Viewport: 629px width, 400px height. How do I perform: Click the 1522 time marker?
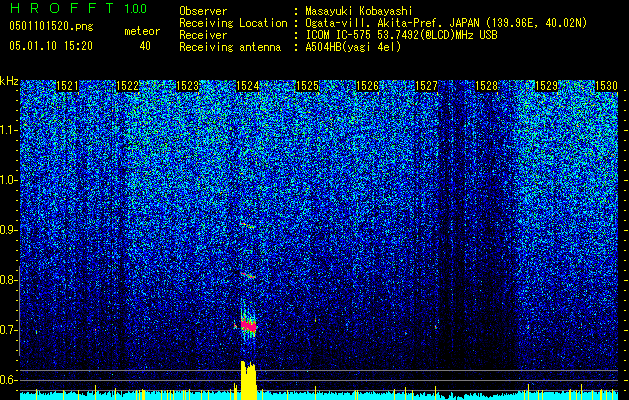[x=127, y=86]
